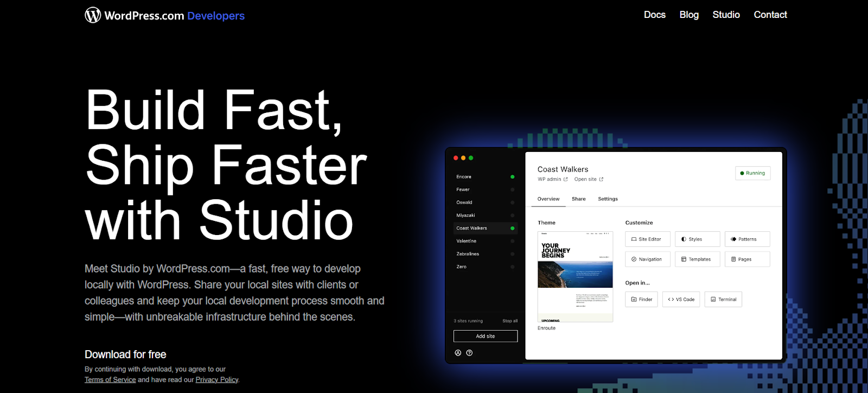Open the Privacy Policy link
This screenshot has width=868, height=393.
pos(217,379)
